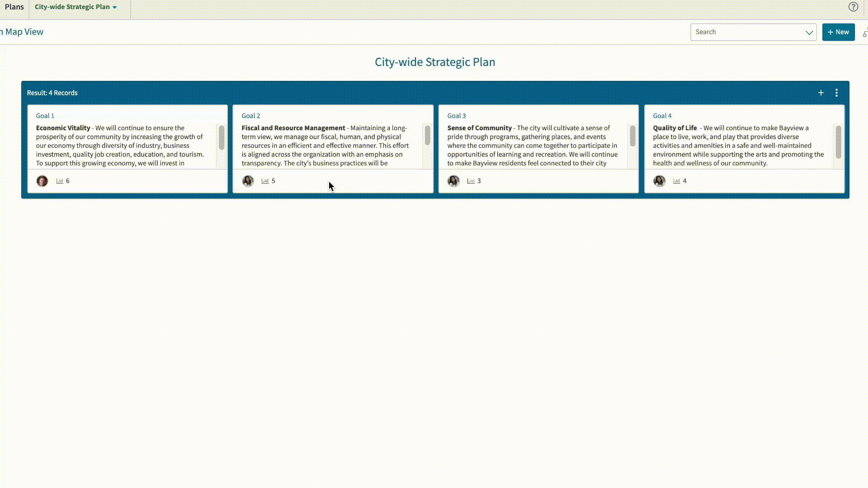Screen dimensions: 868x488
Task: Click Goal 3 owner avatar
Action: pyautogui.click(x=453, y=181)
